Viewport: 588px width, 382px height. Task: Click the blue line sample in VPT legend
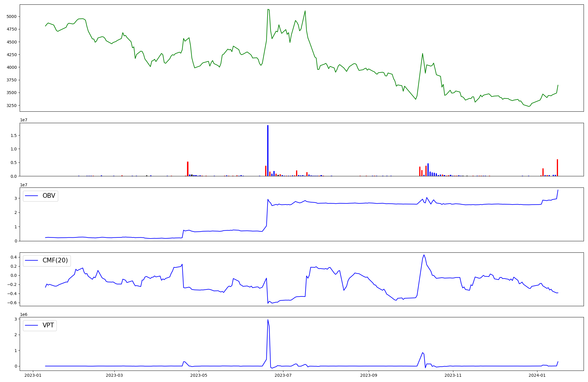pyautogui.click(x=32, y=326)
